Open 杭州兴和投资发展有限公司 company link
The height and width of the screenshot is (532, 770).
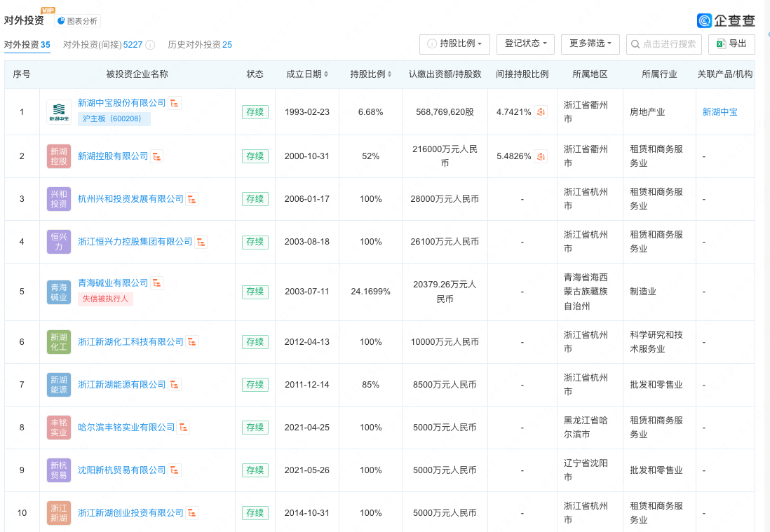(x=130, y=199)
